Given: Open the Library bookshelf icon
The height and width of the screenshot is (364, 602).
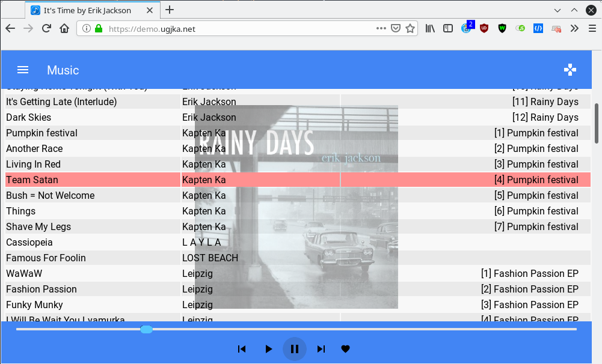Looking at the screenshot, I should pos(430,28).
